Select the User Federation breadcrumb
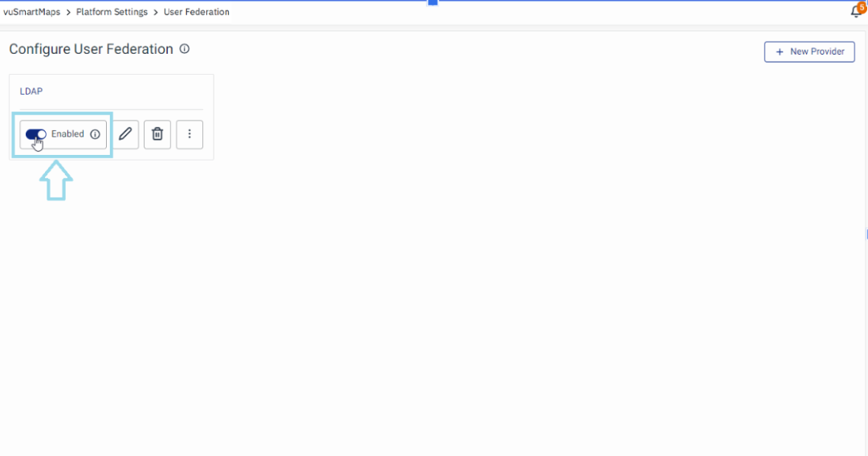Screen dimensions: 868x456 click(x=197, y=12)
